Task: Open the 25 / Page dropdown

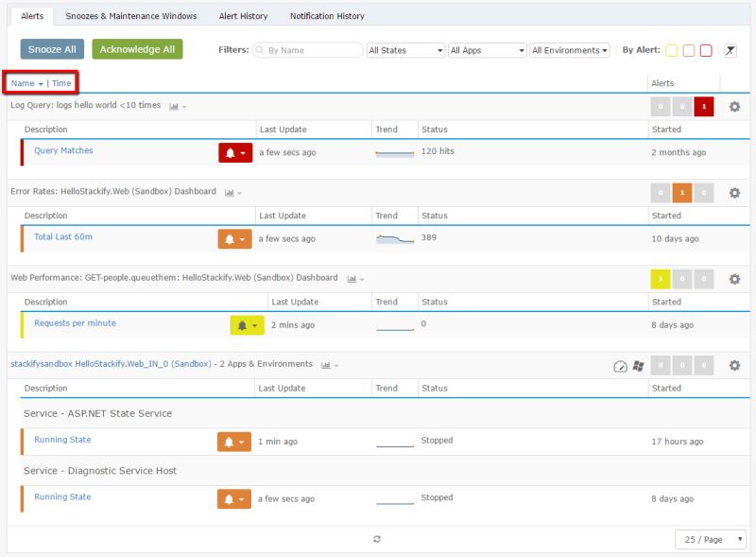Action: point(711,539)
